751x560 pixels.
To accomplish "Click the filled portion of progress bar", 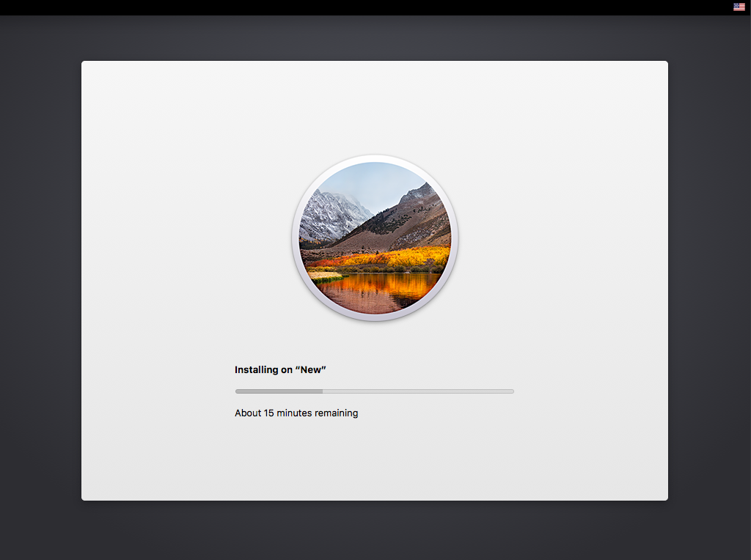I will [x=279, y=391].
